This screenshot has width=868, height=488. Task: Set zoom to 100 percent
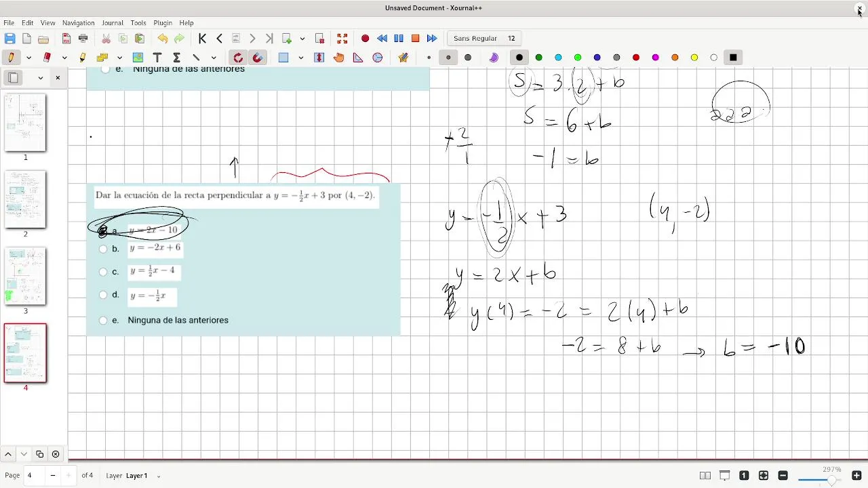[744, 476]
